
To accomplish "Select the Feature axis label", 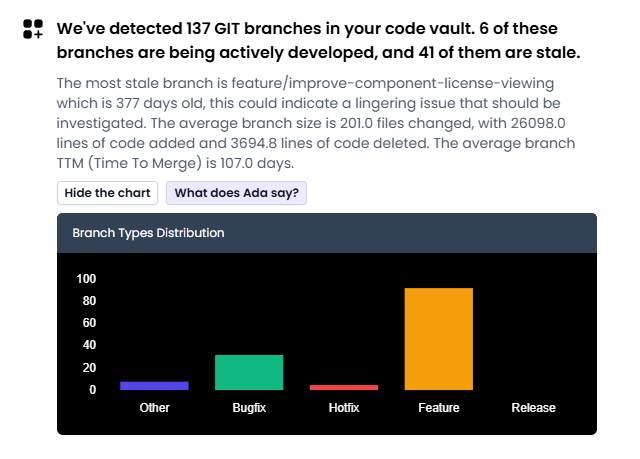I will click(439, 408).
